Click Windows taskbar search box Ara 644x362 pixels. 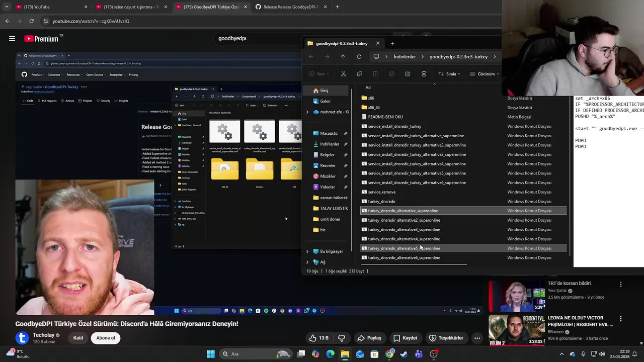click(x=257, y=354)
